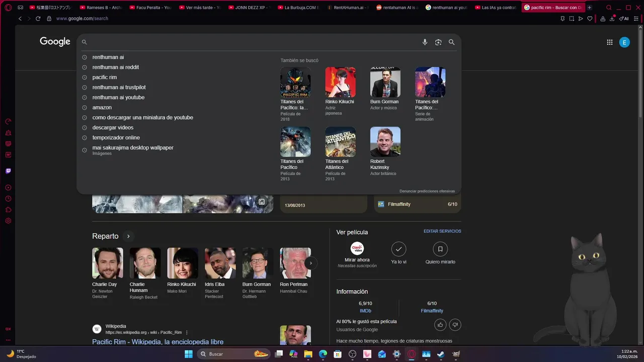Click the voice search microphone icon
This screenshot has width=644, height=362.
click(x=425, y=42)
